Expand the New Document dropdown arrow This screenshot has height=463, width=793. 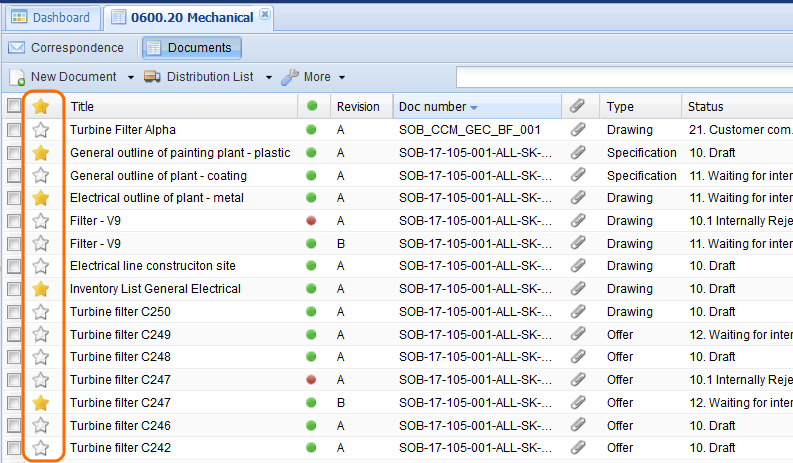click(x=130, y=77)
